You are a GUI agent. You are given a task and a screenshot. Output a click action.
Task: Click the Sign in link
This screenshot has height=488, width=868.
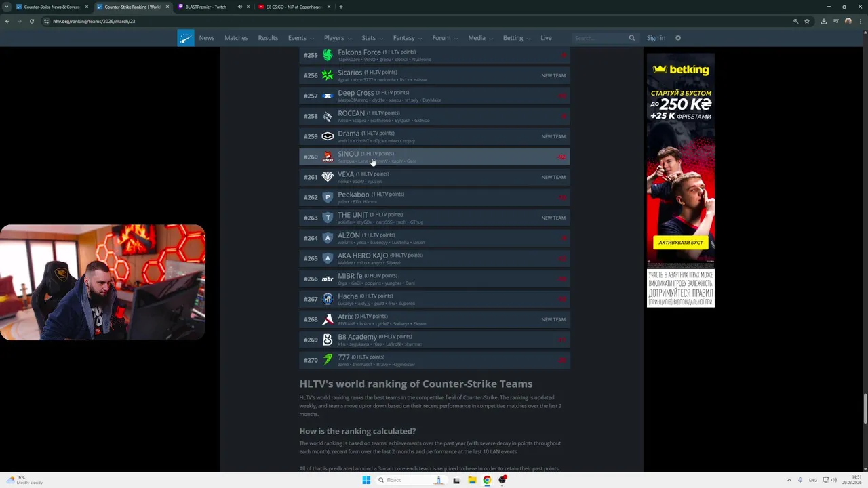pos(656,38)
